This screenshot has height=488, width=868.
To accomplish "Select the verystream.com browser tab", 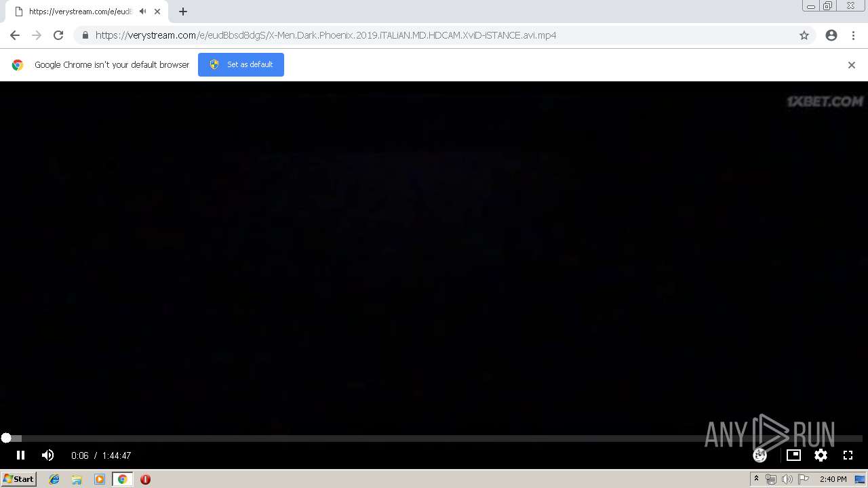I will (x=80, y=12).
